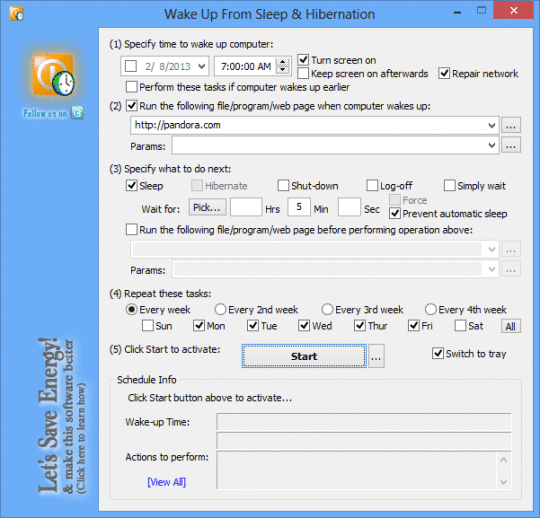This screenshot has width=540, height=518.
Task: Enable Run file before performing operation above
Action: click(x=132, y=229)
